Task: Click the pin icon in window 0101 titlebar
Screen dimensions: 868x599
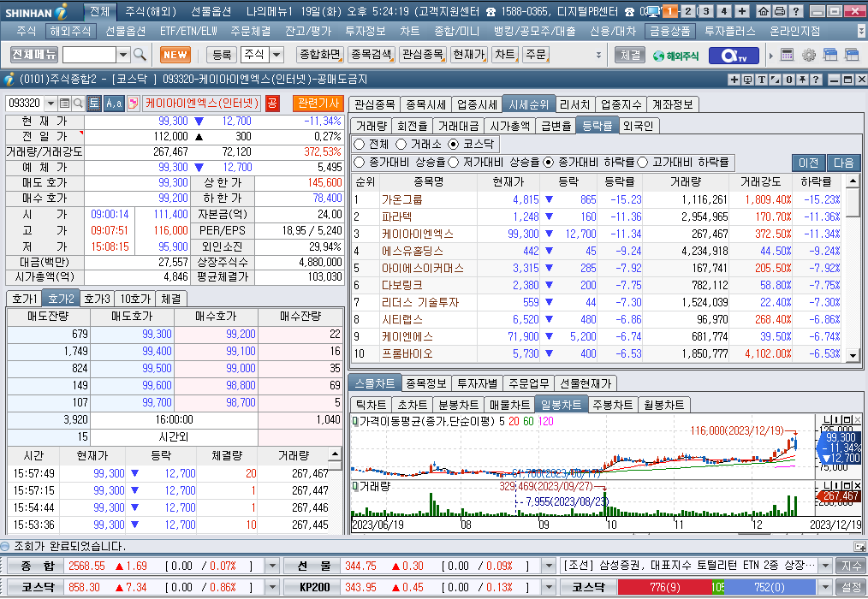Action: point(801,80)
